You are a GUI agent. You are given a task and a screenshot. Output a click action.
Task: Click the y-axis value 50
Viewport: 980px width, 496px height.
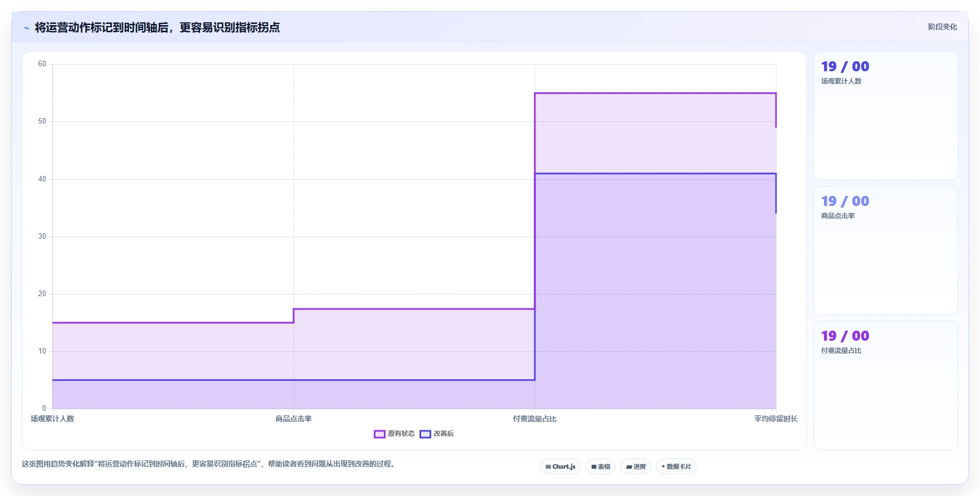42,121
